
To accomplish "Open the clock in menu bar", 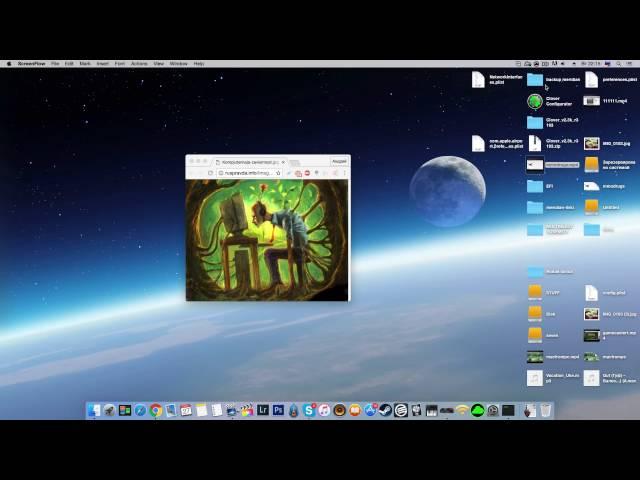I will point(591,64).
